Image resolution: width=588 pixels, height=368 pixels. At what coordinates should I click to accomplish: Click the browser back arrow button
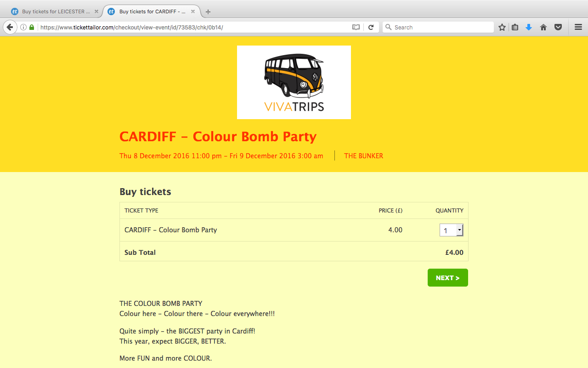coord(10,27)
